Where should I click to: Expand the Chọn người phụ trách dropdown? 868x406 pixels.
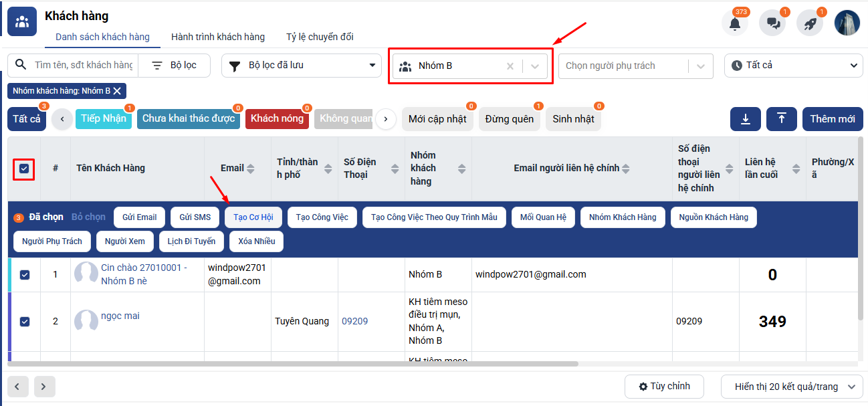point(700,66)
